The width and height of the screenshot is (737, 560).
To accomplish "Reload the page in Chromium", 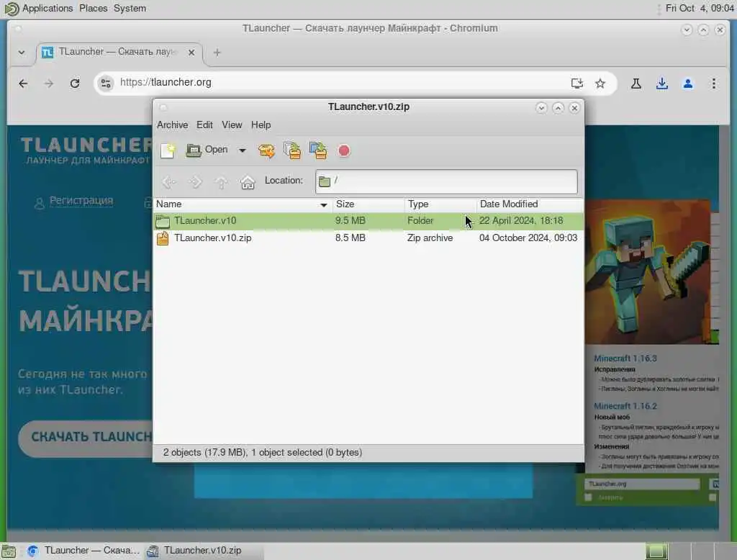I will pyautogui.click(x=75, y=83).
